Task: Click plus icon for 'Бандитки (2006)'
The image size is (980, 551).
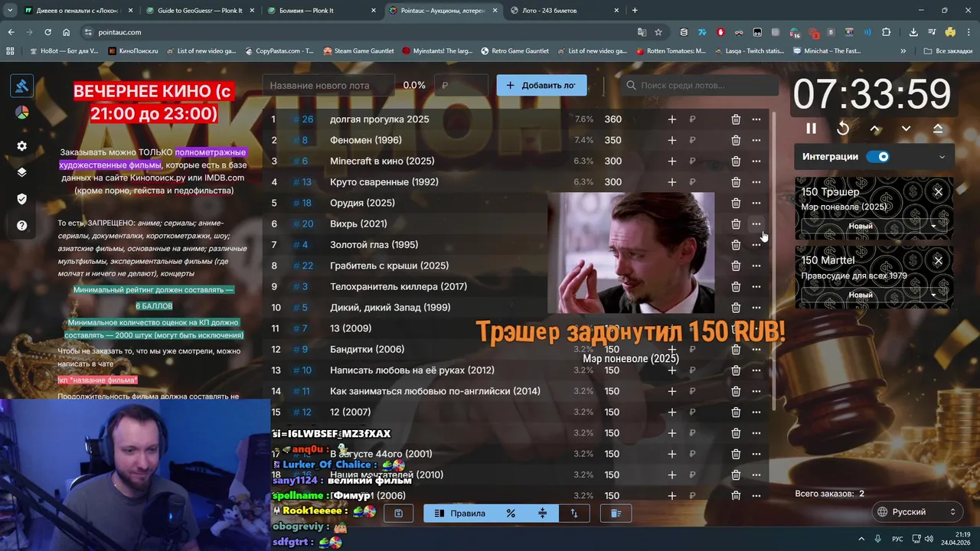Action: point(671,350)
